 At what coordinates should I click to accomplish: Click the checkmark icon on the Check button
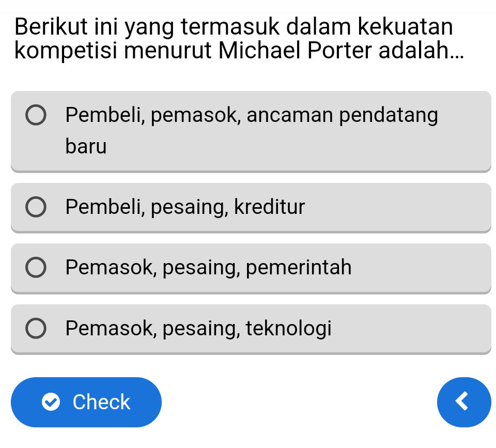point(50,401)
